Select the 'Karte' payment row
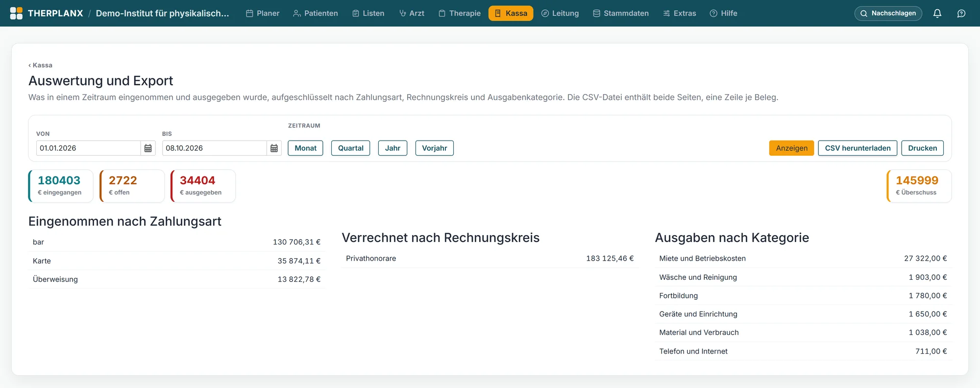980x388 pixels. coord(176,261)
